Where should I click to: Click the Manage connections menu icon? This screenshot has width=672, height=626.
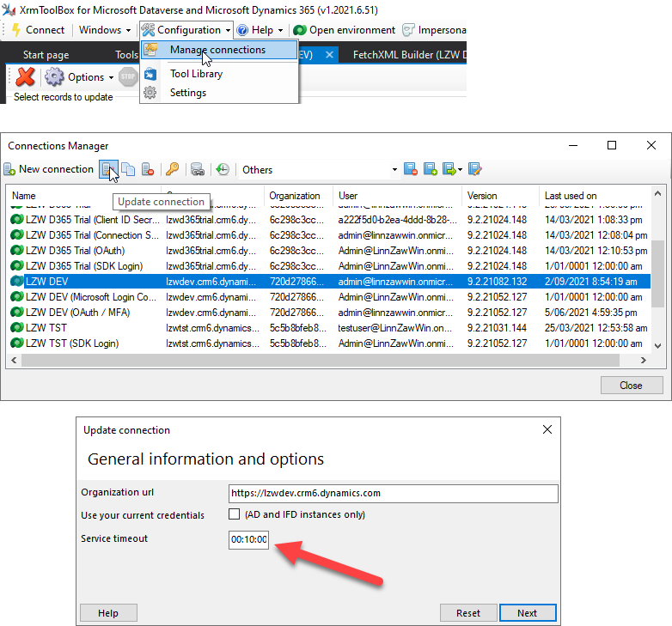coord(150,50)
